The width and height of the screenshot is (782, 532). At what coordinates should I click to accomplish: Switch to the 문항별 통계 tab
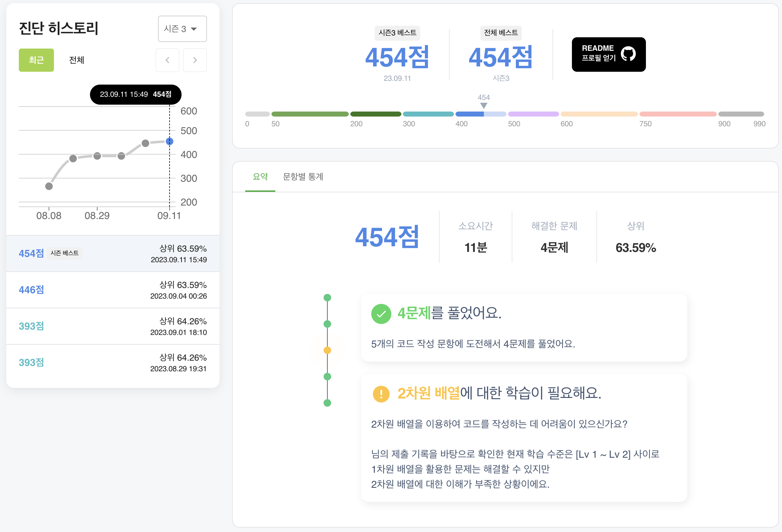[x=303, y=176]
